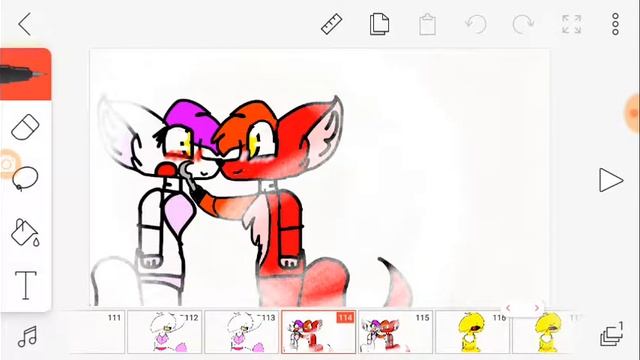The image size is (640, 360).
Task: Go back using the left arrow
Action: point(25,24)
